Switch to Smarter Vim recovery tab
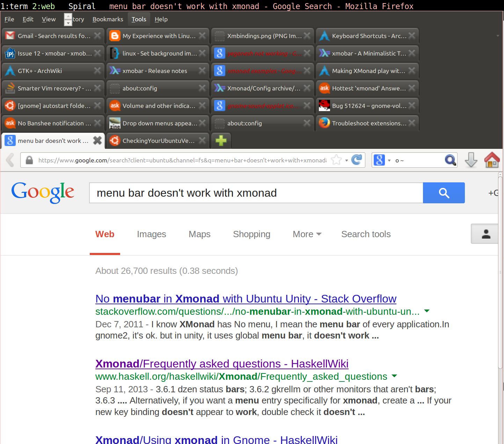The image size is (504, 444). coord(53,88)
